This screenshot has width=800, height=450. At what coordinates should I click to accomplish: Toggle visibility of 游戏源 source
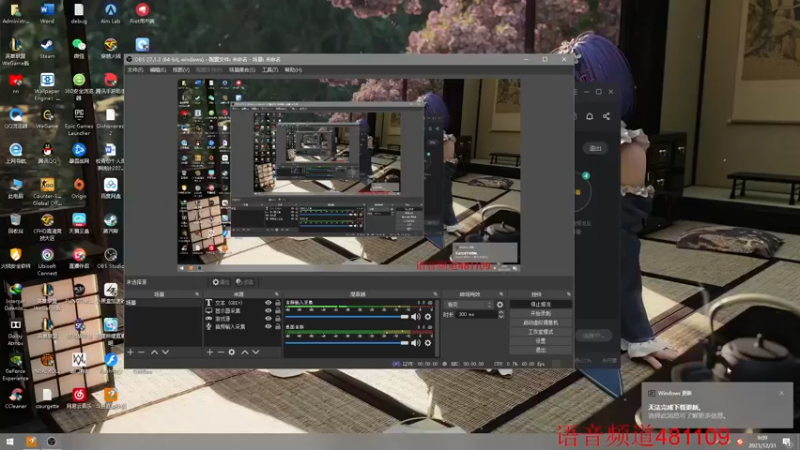click(268, 318)
